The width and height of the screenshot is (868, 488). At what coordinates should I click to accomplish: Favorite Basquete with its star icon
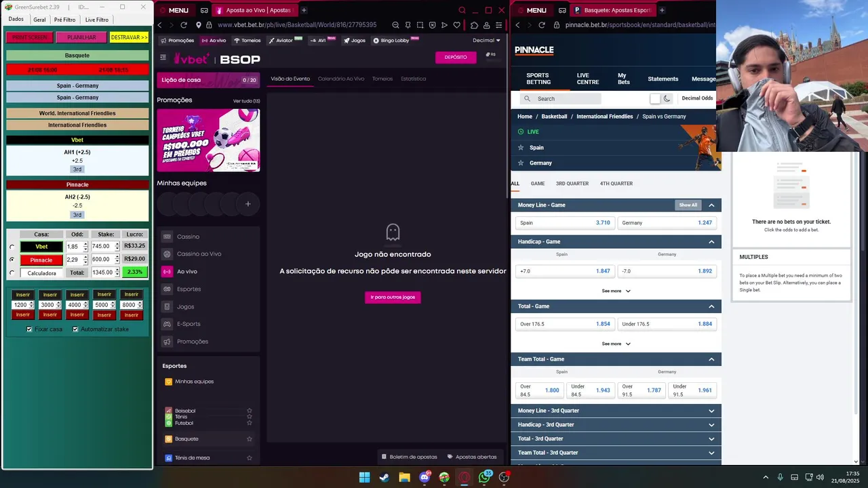250,439
